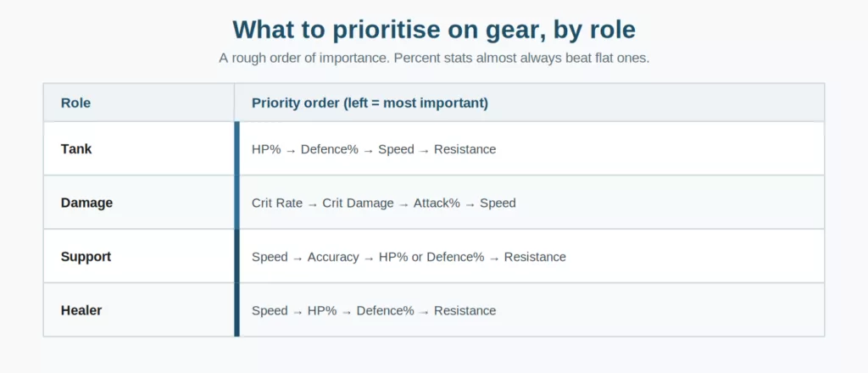Click Crit Rate in the Damage row

click(277, 203)
